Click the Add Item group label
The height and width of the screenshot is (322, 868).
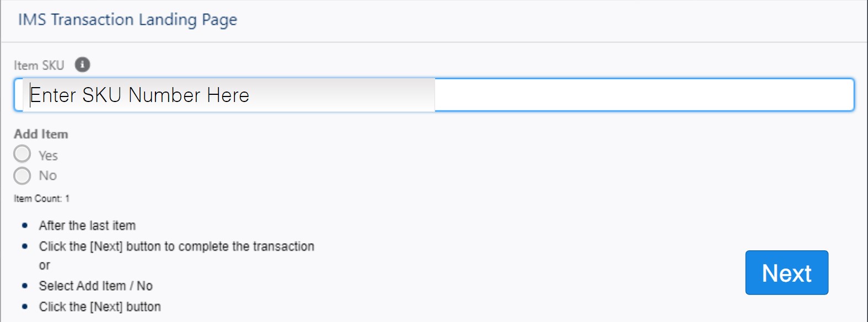[x=41, y=134]
